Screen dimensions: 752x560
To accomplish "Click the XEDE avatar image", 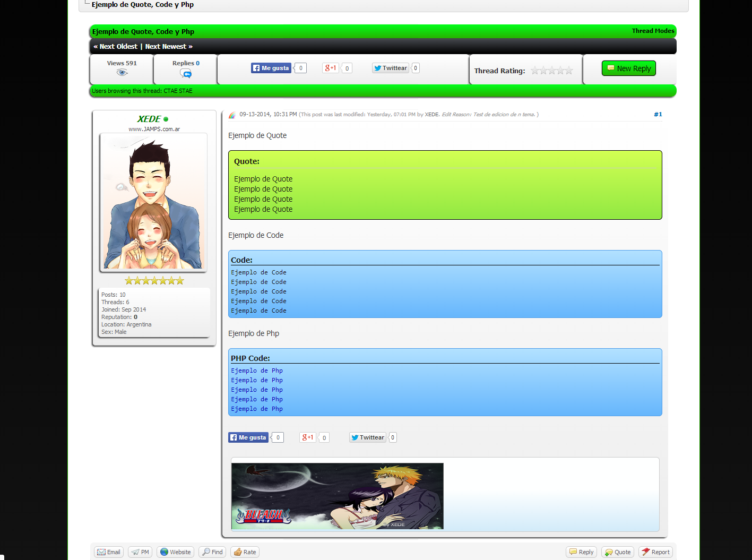I will 153,202.
